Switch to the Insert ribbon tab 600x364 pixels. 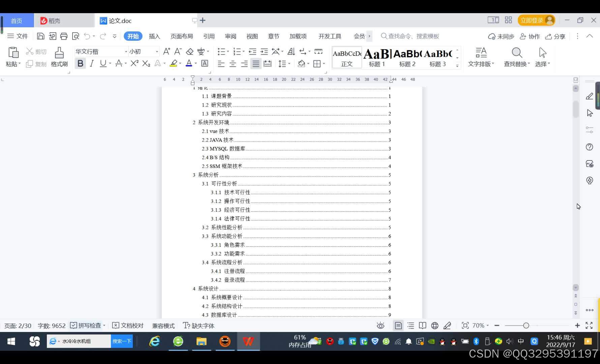tap(154, 36)
